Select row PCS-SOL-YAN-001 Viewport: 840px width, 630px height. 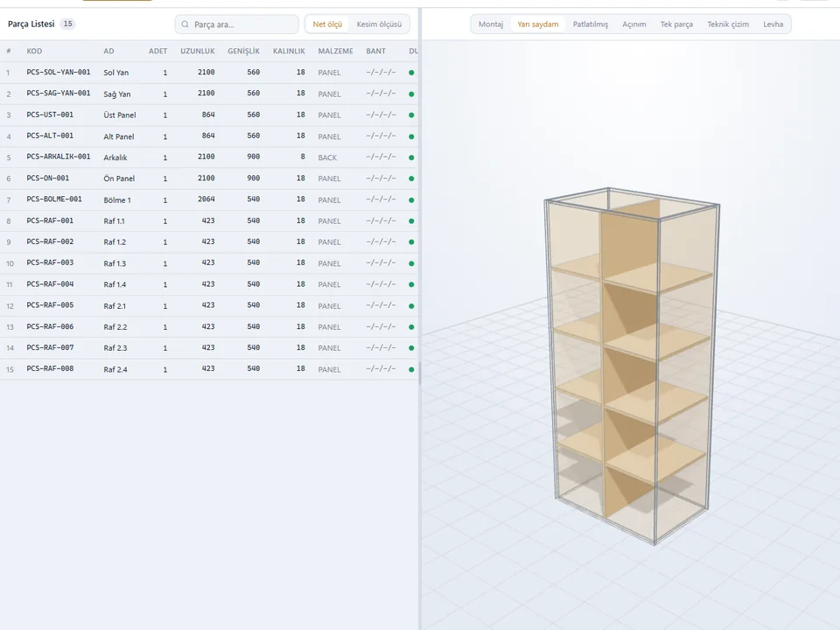(x=209, y=73)
